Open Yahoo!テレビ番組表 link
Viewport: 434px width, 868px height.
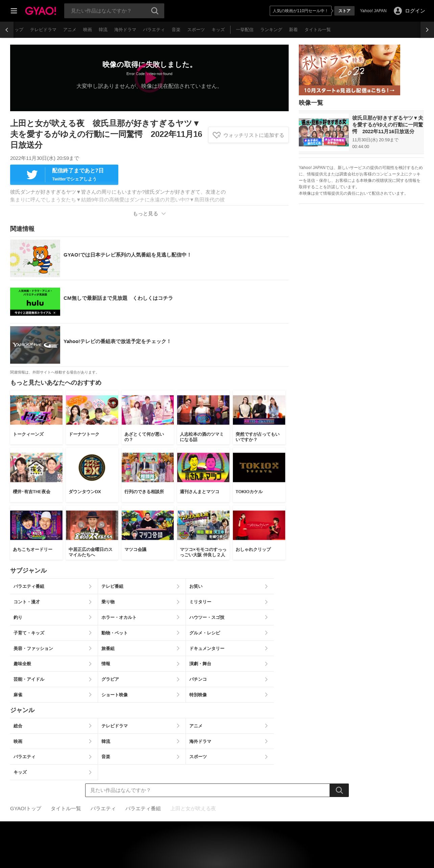(149, 345)
